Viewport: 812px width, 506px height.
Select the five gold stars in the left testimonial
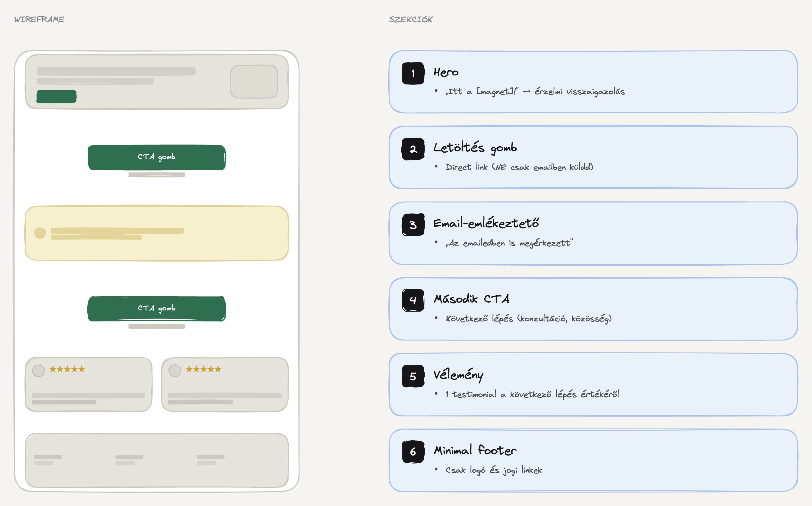click(x=67, y=369)
